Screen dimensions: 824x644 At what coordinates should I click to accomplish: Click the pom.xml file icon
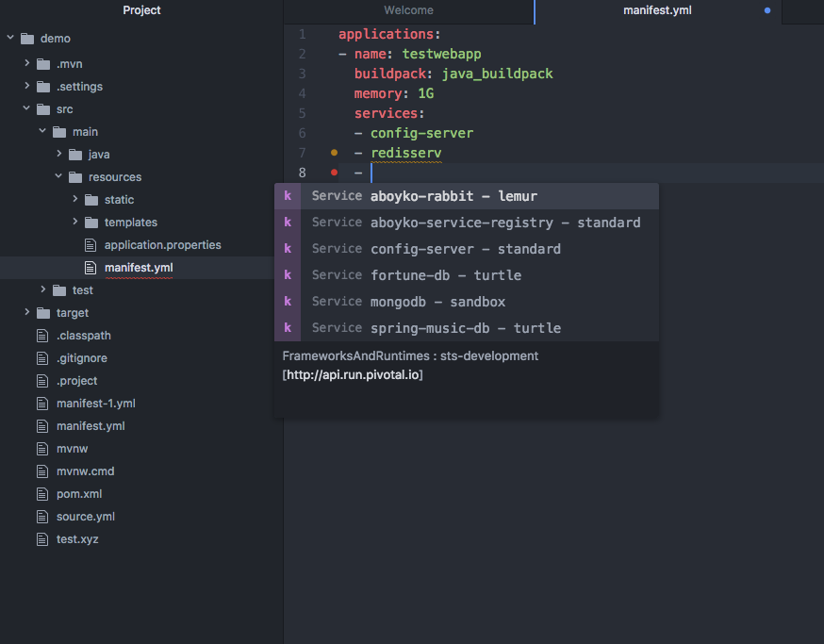42,494
